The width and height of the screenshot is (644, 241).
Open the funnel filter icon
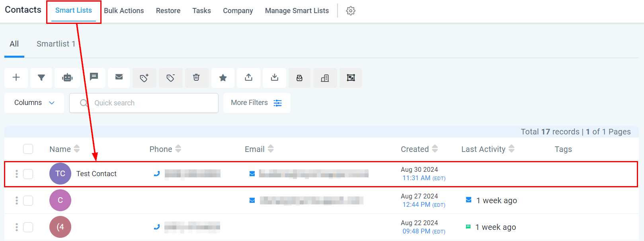41,78
